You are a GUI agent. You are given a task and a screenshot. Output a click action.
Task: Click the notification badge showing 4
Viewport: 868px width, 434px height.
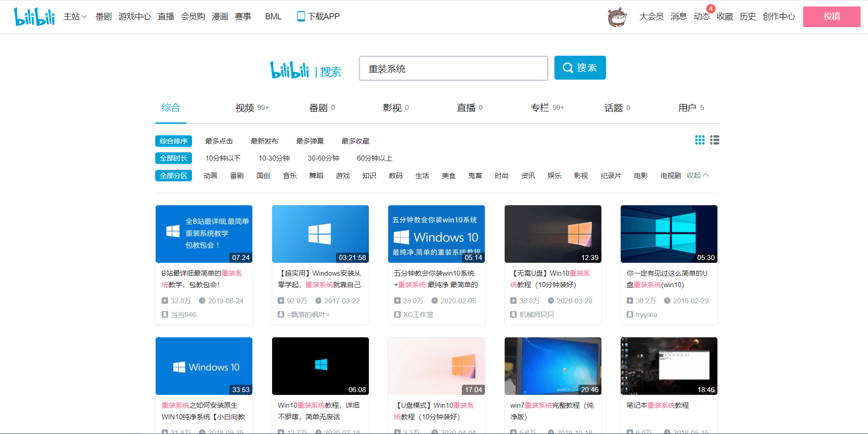coord(711,9)
